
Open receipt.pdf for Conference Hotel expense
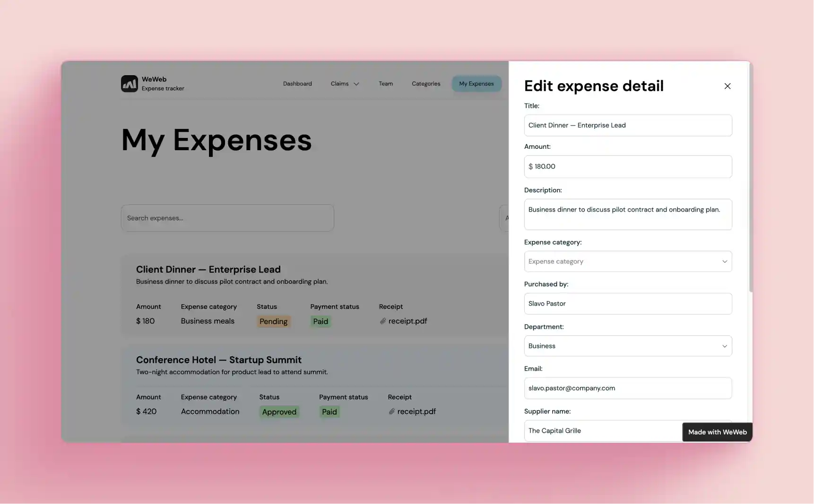point(416,411)
